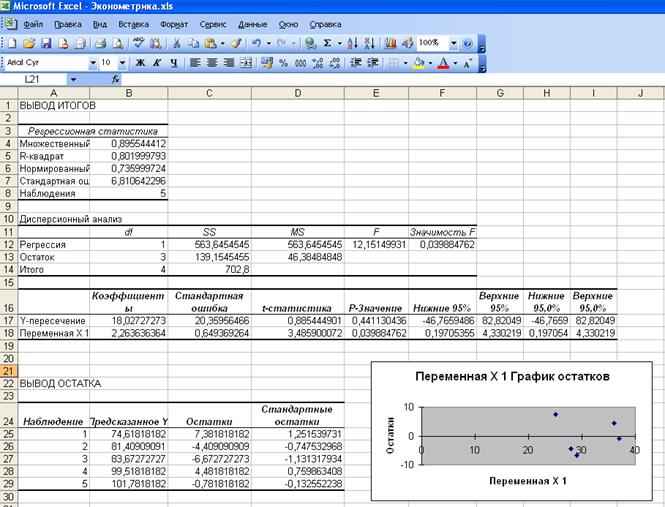Click the Font Color red A button
665x507 pixels.
click(443, 63)
